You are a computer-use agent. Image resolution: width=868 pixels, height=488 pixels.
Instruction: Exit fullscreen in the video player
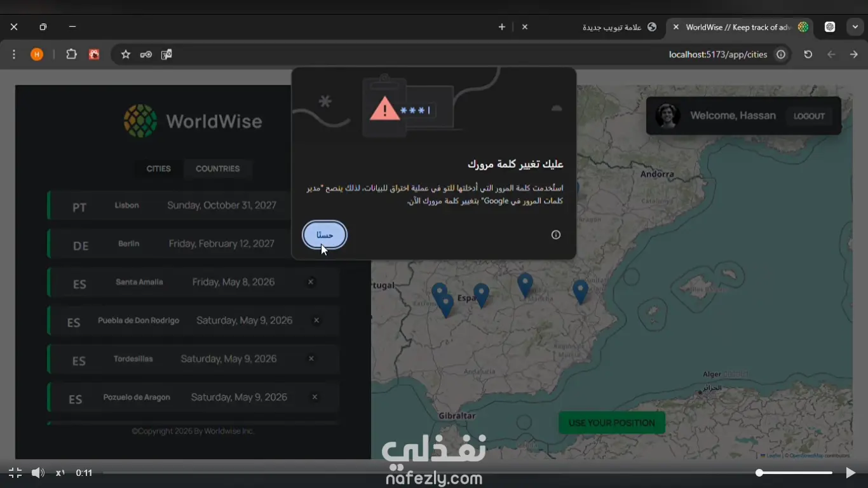(x=15, y=473)
